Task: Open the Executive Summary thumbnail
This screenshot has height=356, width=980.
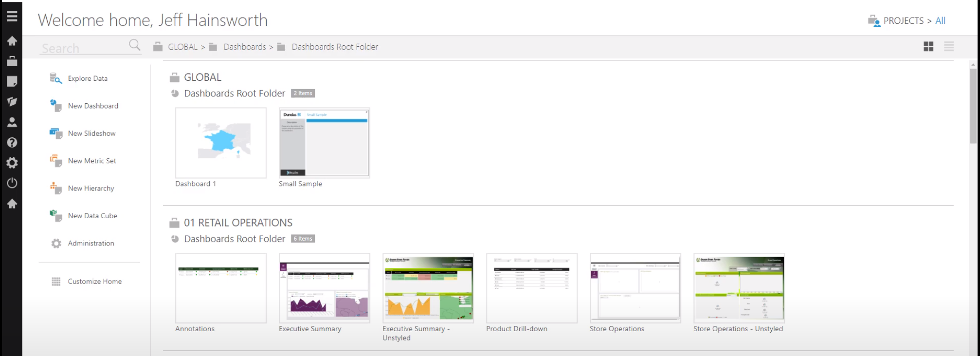Action: (x=325, y=288)
